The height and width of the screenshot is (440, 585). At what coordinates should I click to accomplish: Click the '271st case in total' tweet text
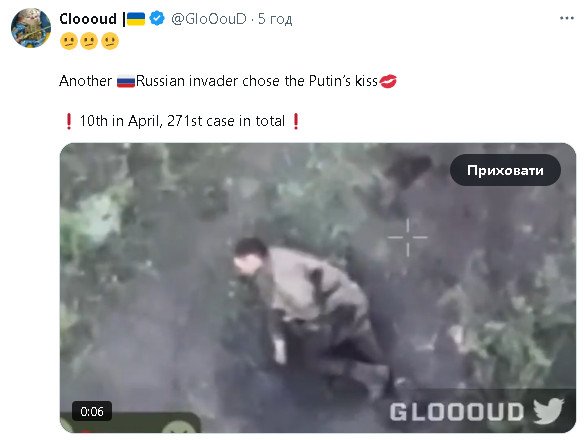(226, 121)
